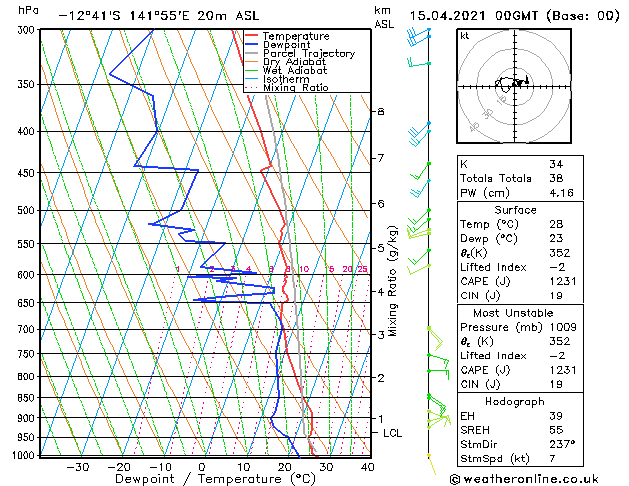Click the Dewpoint / Temperature axis title
The height and width of the screenshot is (486, 629).
pos(215,479)
